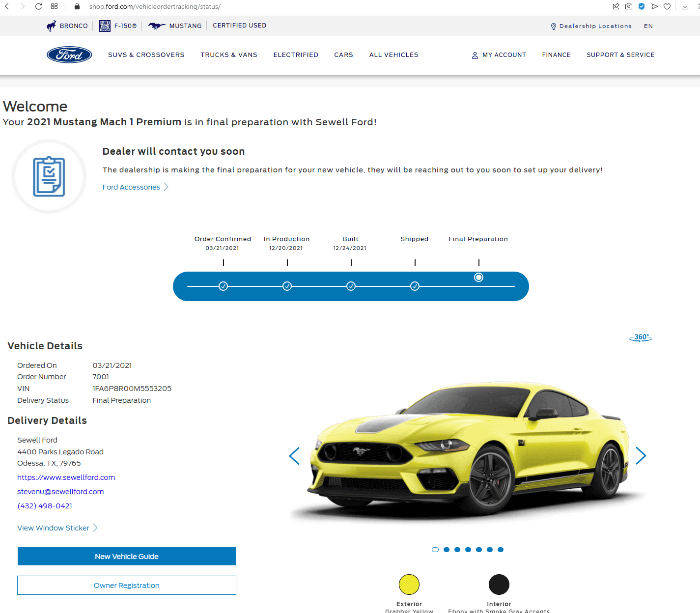Select the last carousel dot
This screenshot has width=700, height=613.
click(x=501, y=550)
